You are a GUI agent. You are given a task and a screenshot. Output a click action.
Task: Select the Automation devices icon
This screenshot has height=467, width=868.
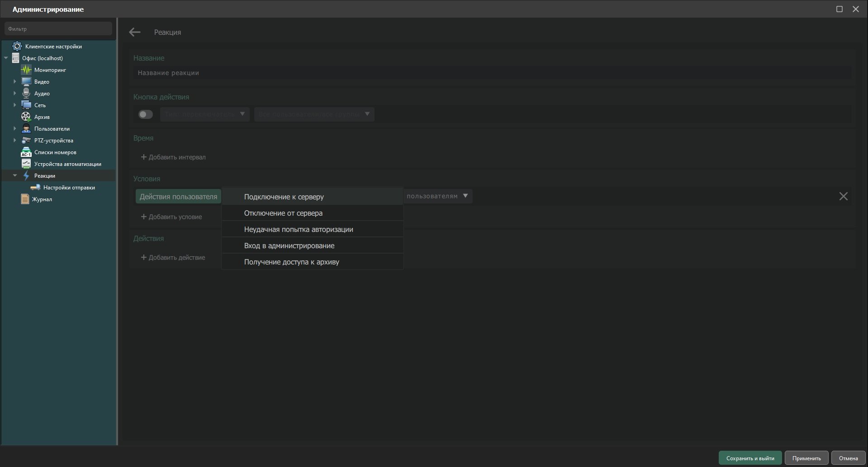pos(26,164)
